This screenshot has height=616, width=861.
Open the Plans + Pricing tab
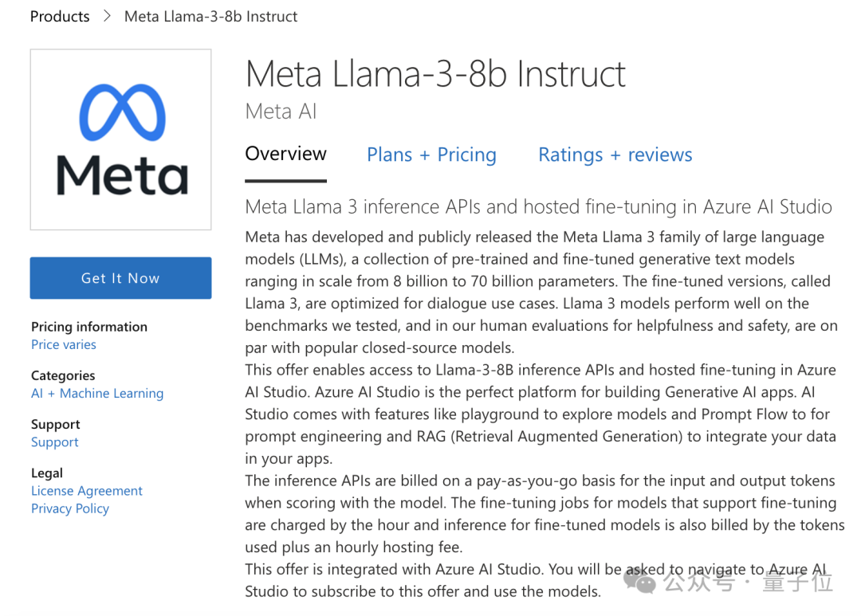point(431,155)
